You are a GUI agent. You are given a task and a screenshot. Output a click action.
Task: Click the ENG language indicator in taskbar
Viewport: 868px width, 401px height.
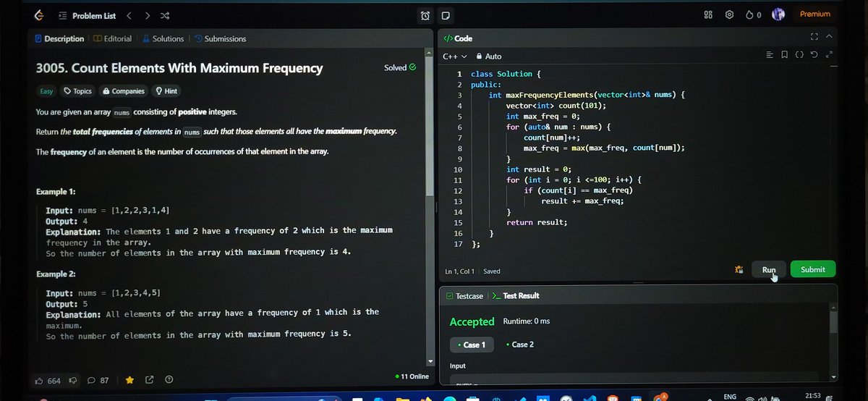click(730, 397)
